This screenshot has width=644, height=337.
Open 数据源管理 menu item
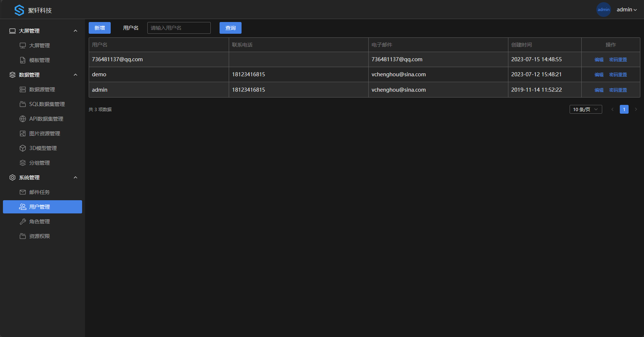pos(43,89)
